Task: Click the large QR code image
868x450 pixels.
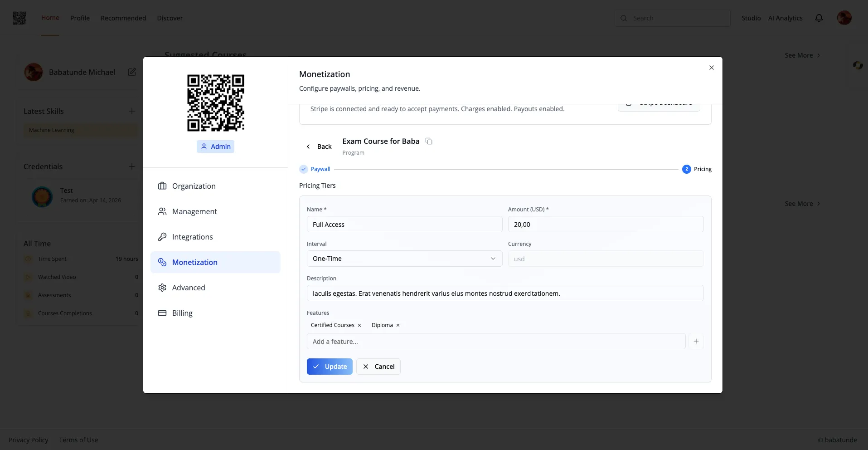Action: click(216, 103)
